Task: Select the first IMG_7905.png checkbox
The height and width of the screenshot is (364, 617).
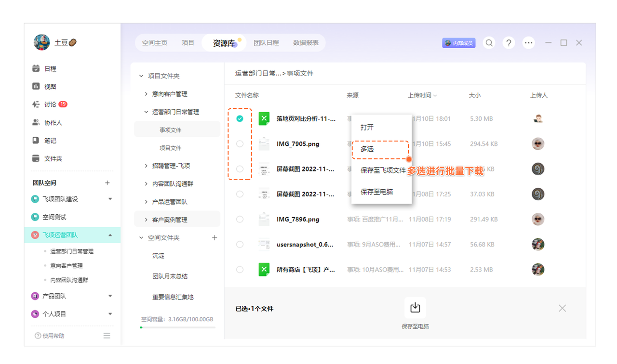Action: click(x=240, y=144)
